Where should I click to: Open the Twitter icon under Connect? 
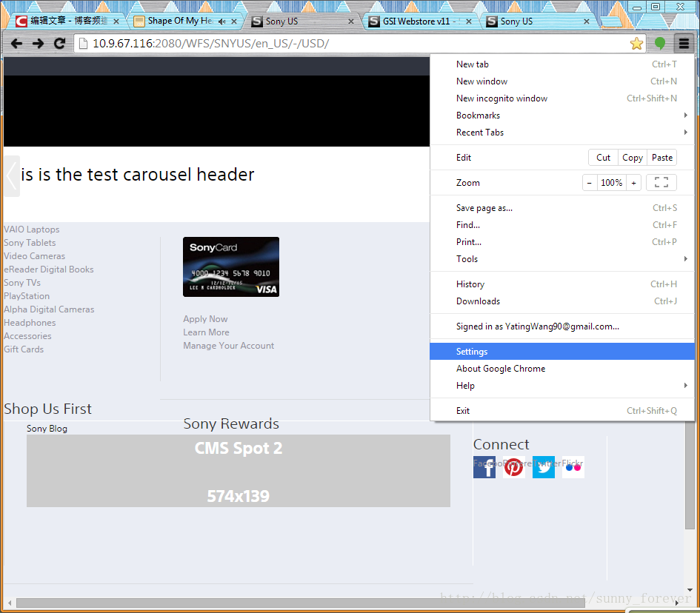tap(543, 467)
